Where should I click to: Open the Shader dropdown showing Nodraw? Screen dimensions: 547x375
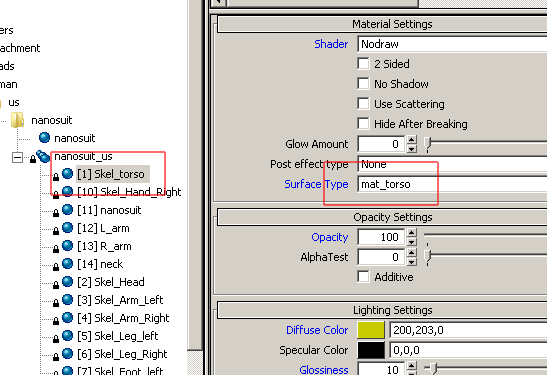(452, 44)
